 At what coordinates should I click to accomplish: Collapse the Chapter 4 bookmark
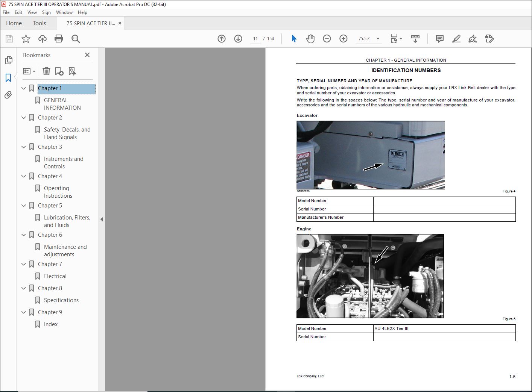pos(24,176)
